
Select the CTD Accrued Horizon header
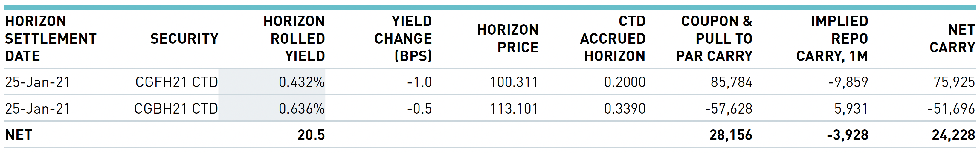pyautogui.click(x=613, y=39)
